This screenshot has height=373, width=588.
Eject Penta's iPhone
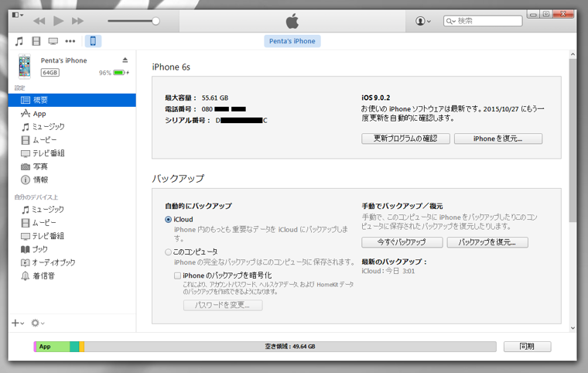click(125, 60)
